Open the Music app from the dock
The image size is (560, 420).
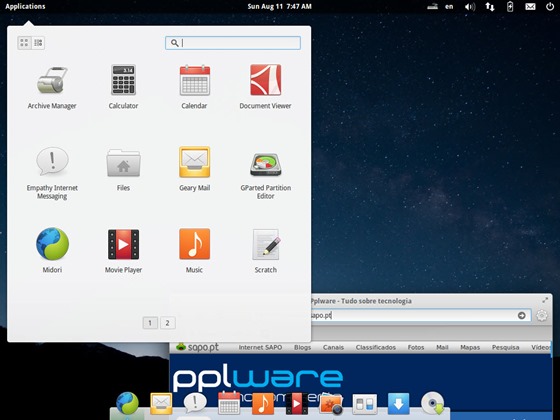coord(263,404)
